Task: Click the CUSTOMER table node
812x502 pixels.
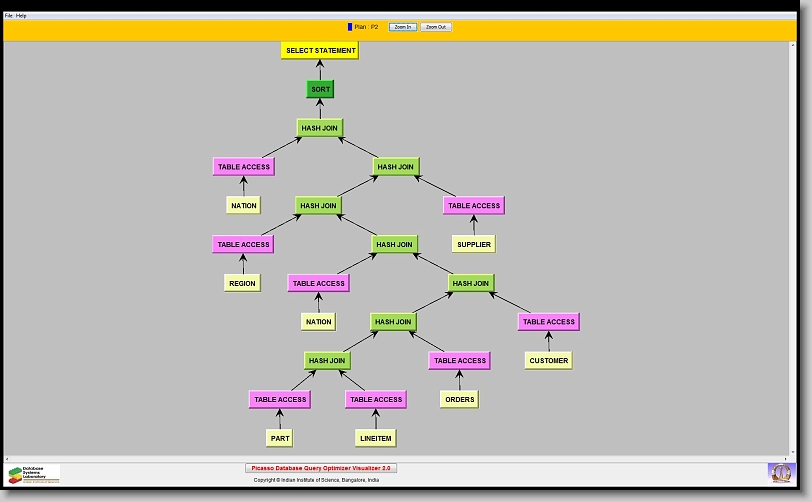Action: tap(549, 360)
